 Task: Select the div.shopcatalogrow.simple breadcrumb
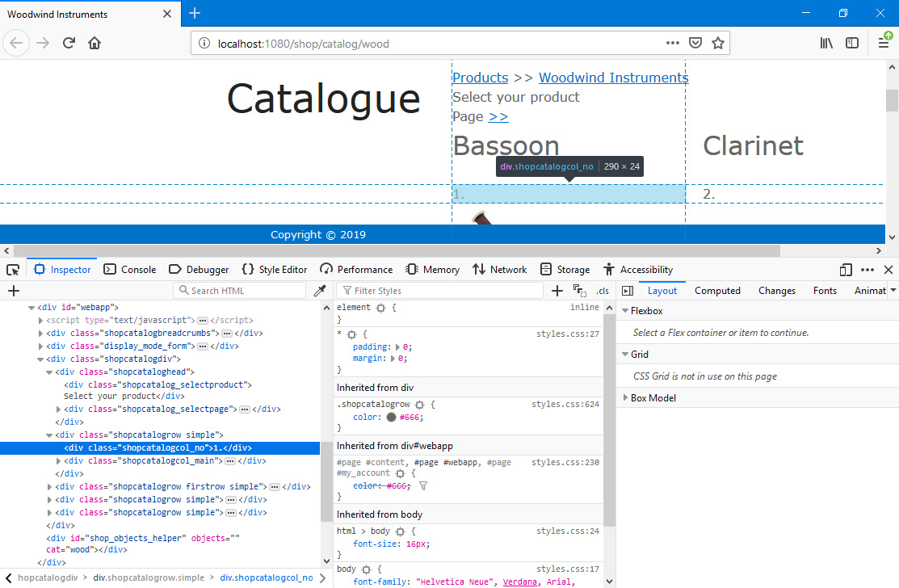click(x=149, y=577)
